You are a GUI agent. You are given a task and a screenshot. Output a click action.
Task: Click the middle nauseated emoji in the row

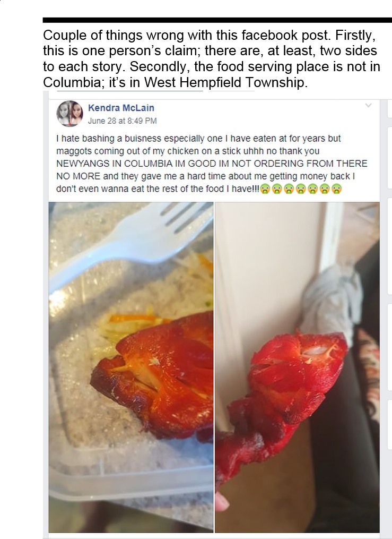coord(301,189)
